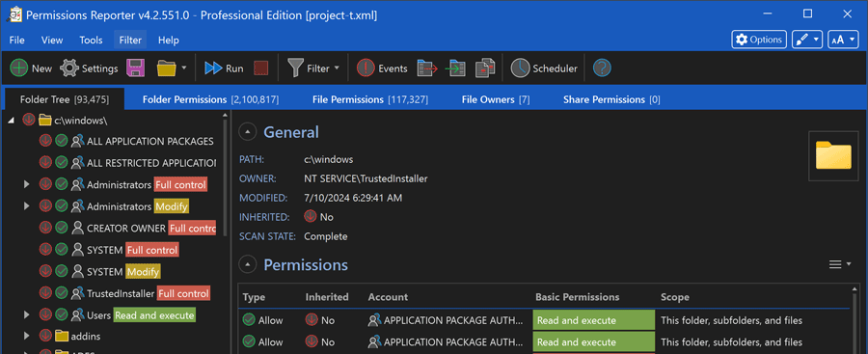
Task: Open Tools menu
Action: pyautogui.click(x=91, y=40)
